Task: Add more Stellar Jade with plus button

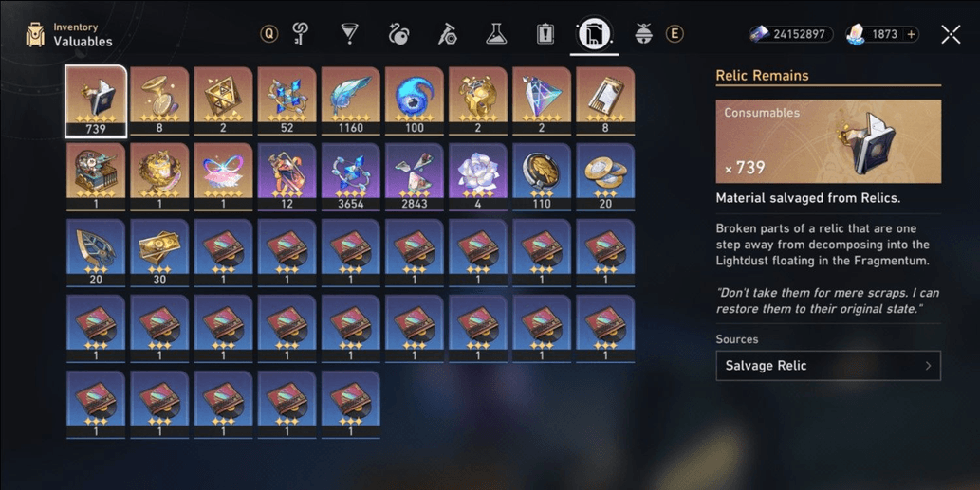Action: [x=912, y=34]
